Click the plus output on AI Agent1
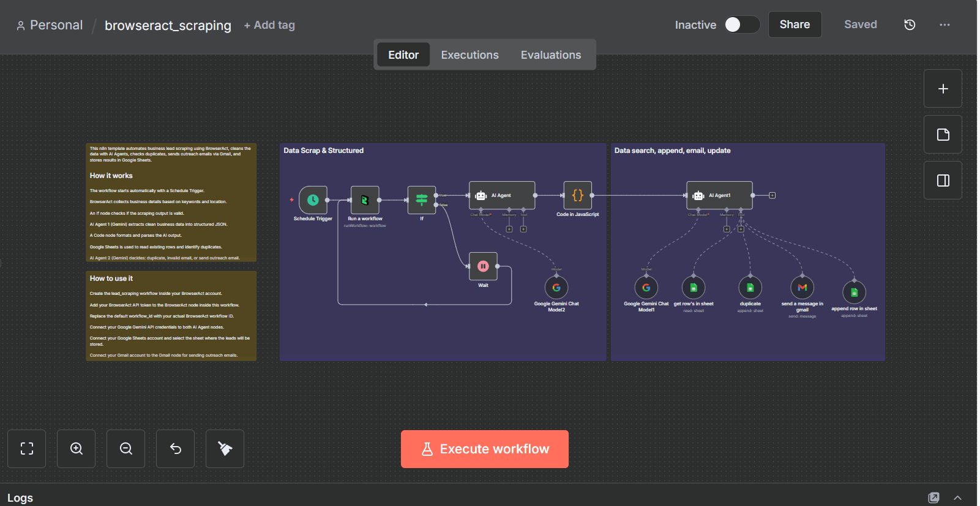Image resolution: width=980 pixels, height=506 pixels. (x=772, y=196)
